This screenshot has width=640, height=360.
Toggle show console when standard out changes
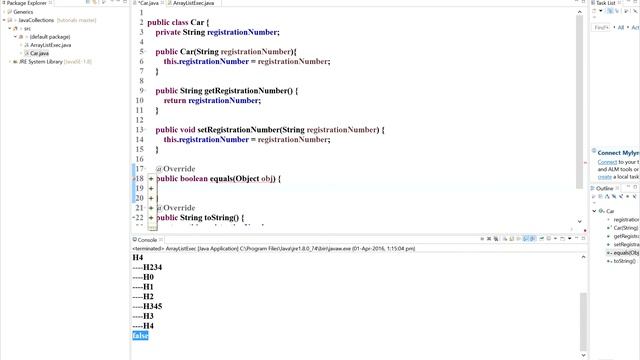[526, 239]
